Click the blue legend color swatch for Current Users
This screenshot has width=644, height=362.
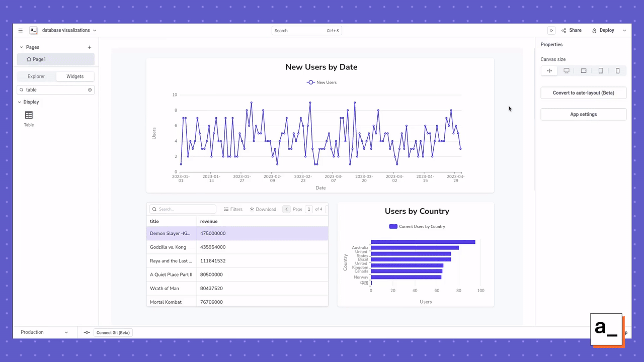pos(393,226)
